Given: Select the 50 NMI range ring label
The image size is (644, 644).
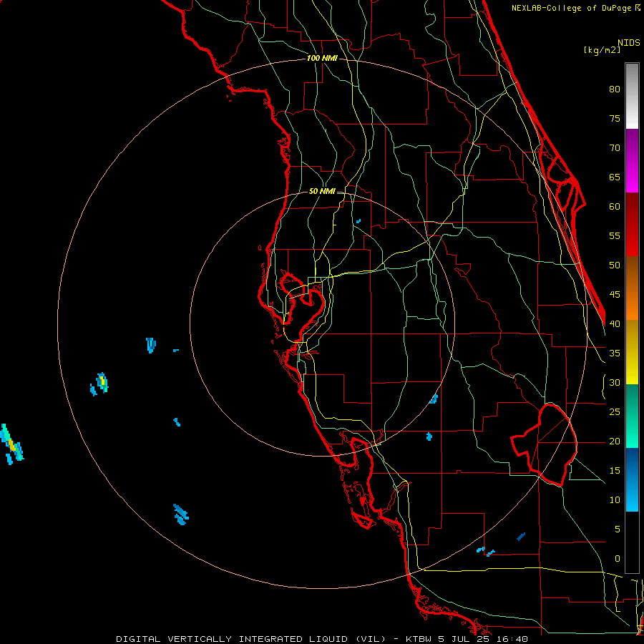Looking at the screenshot, I should [x=322, y=191].
